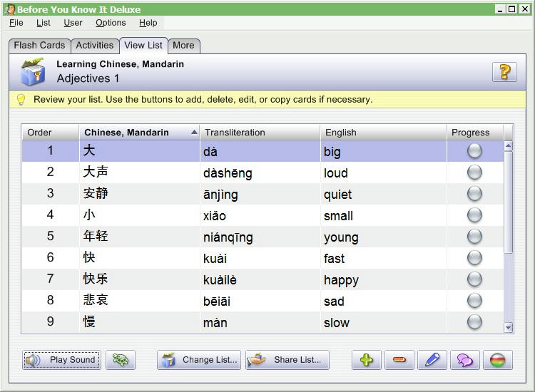Click the vertical scrollbar thumb
The height and width of the screenshot is (392, 535).
[508, 202]
